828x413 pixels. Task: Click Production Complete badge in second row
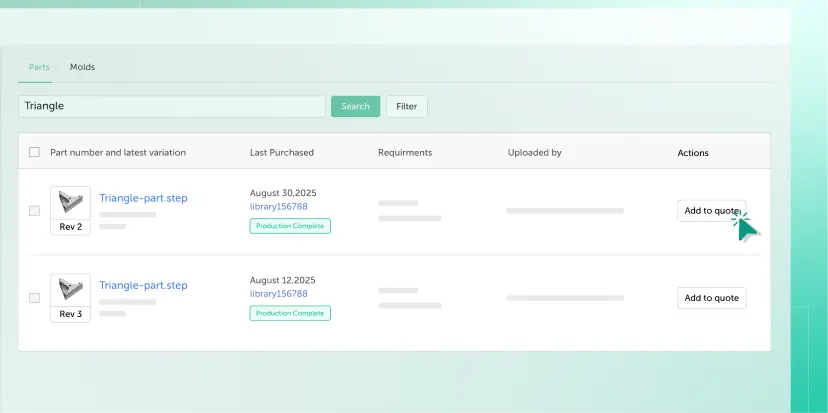coord(290,313)
